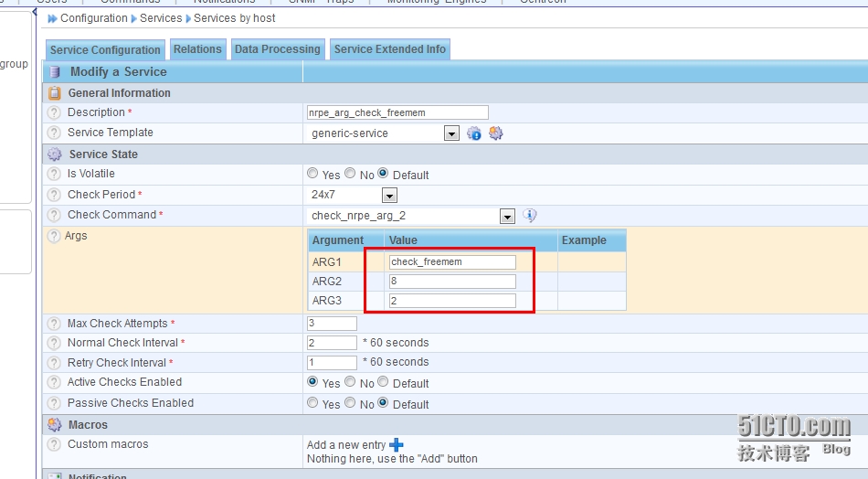Click the template info gear icon
Viewport: 868px width, 479px height.
[474, 133]
